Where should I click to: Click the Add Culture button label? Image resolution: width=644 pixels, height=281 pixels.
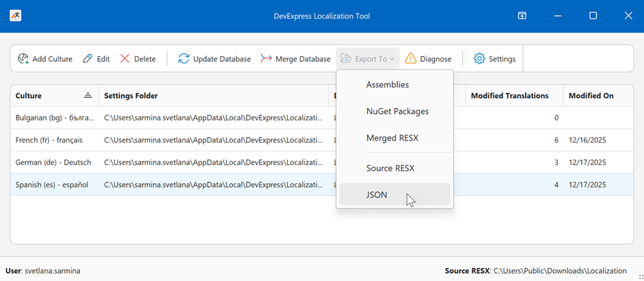click(x=52, y=59)
